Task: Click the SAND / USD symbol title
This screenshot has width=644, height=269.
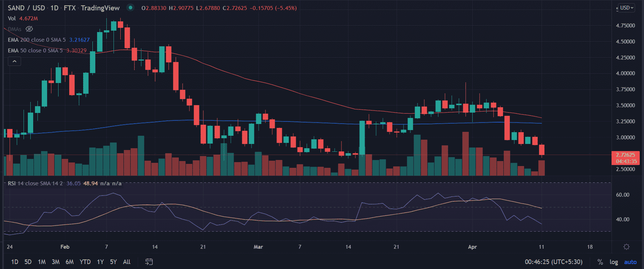Action: (x=26, y=8)
